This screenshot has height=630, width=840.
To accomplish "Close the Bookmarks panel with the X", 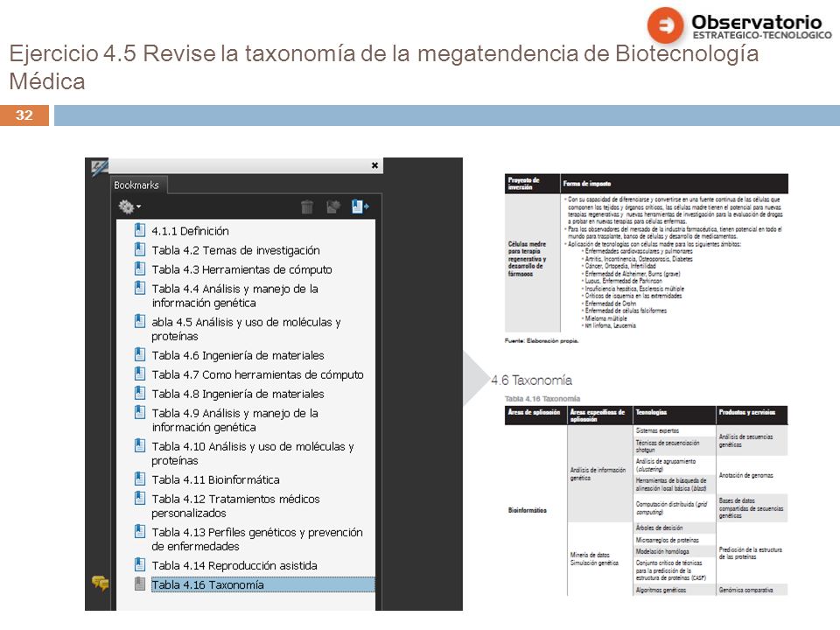I will (x=374, y=165).
